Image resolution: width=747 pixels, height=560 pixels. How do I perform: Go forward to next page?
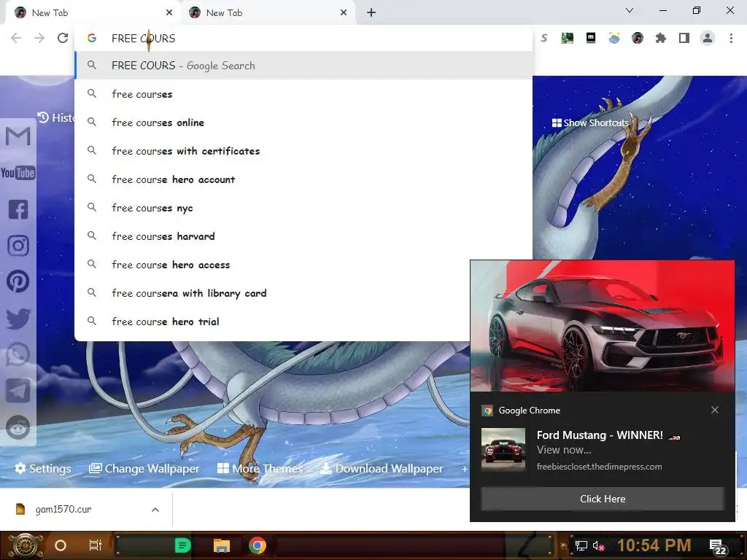click(x=39, y=38)
